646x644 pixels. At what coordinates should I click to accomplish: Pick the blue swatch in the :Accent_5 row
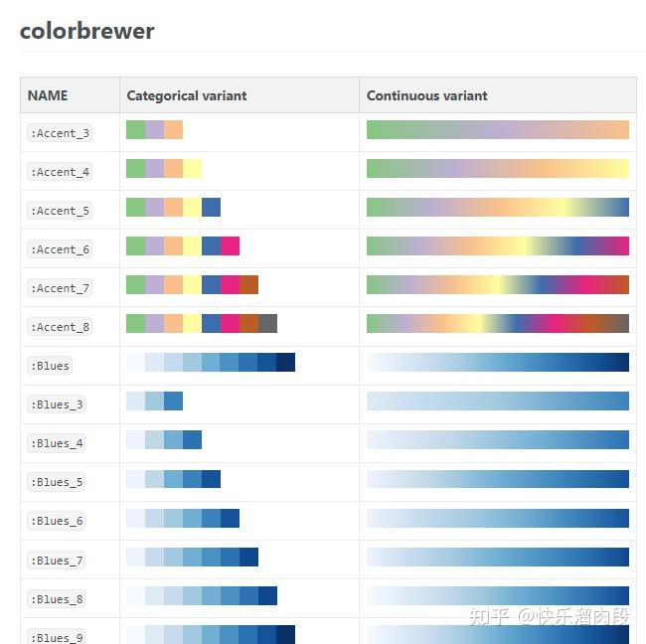click(211, 208)
